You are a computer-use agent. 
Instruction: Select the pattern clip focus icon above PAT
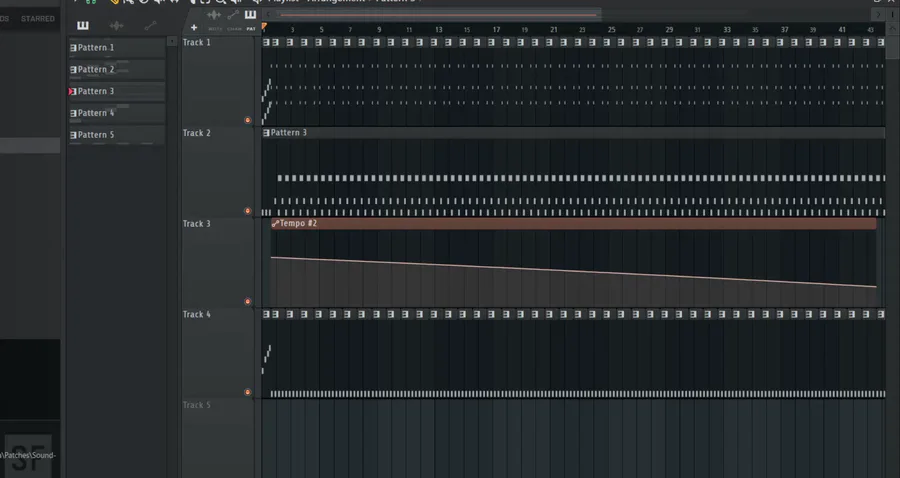pyautogui.click(x=250, y=15)
